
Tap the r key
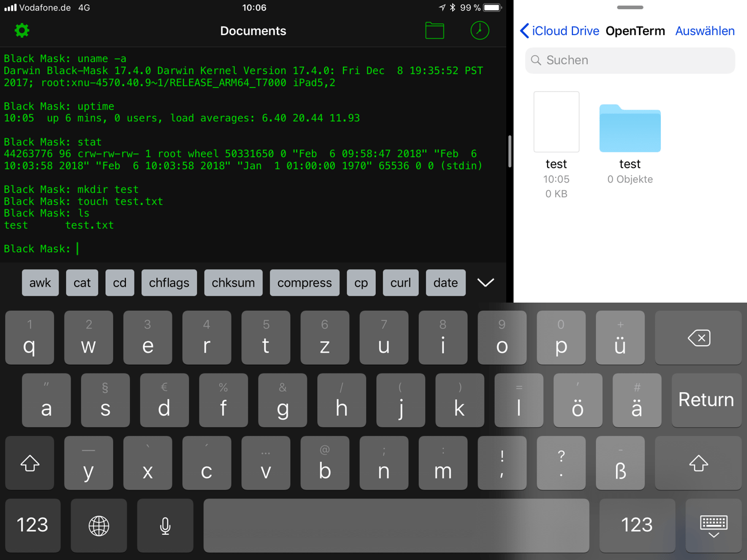(x=207, y=338)
